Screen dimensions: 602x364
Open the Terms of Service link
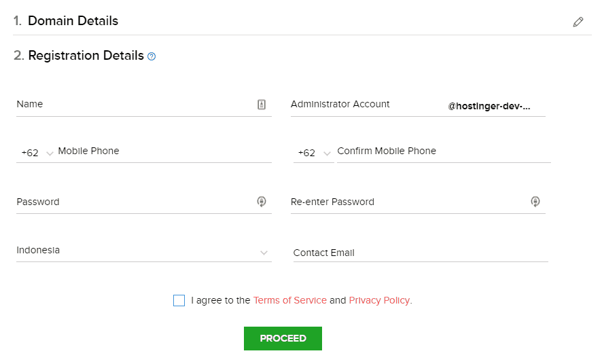click(x=290, y=300)
